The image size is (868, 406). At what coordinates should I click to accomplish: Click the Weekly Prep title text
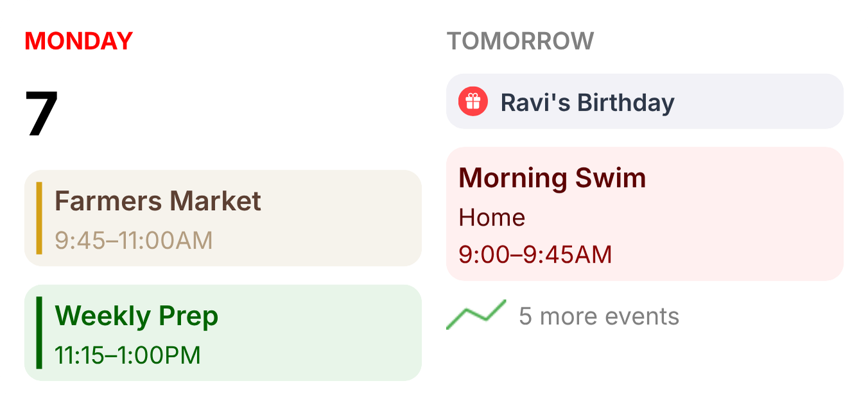(x=137, y=316)
